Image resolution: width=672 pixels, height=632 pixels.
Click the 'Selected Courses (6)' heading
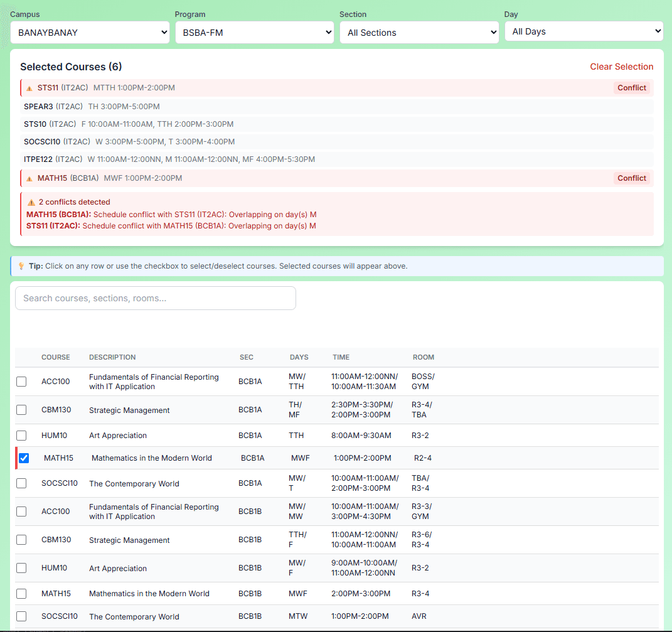coord(71,67)
